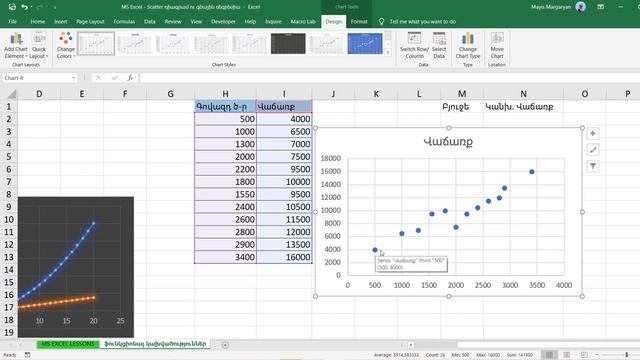Click the chart title Վաճառք
640x360 pixels.
448,142
